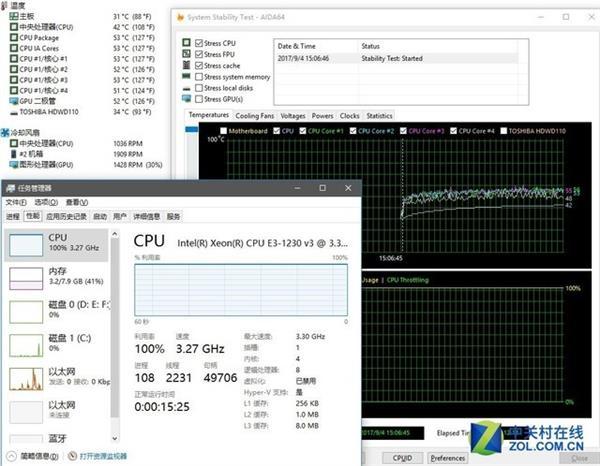Switch to 详细信息 tab in Task Manager
600x466 pixels.
pos(146,217)
